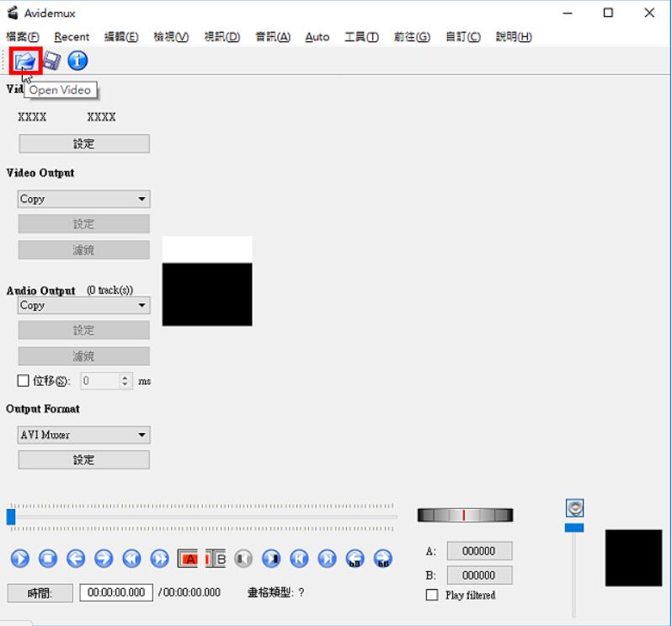The width and height of the screenshot is (672, 626).
Task: Open the Output Format AVI Muxer dropdown
Action: [x=84, y=435]
